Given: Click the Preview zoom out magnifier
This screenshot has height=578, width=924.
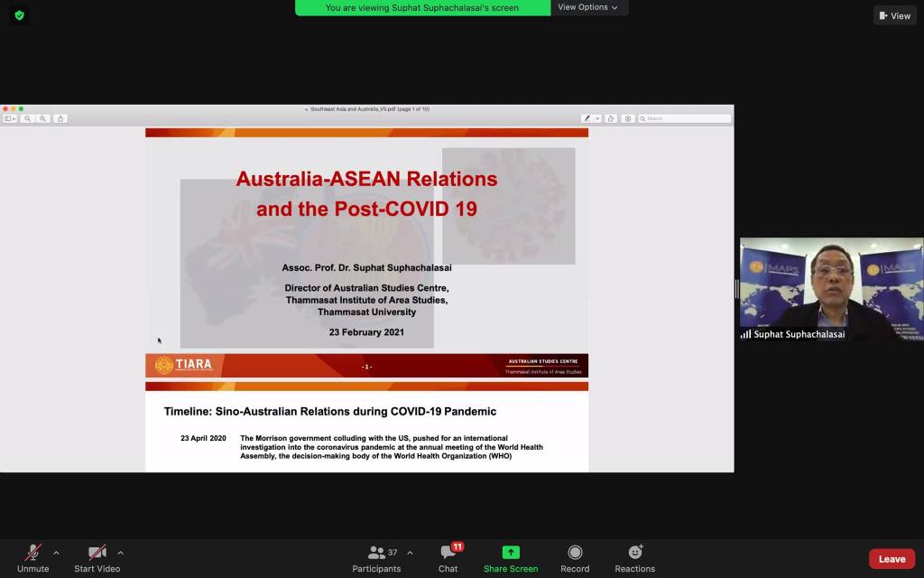Looking at the screenshot, I should point(28,118).
